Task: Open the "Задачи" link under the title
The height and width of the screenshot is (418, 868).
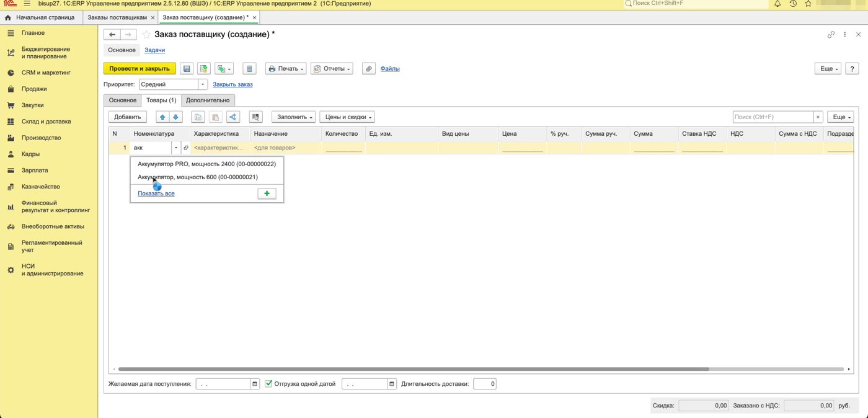Action: [154, 50]
